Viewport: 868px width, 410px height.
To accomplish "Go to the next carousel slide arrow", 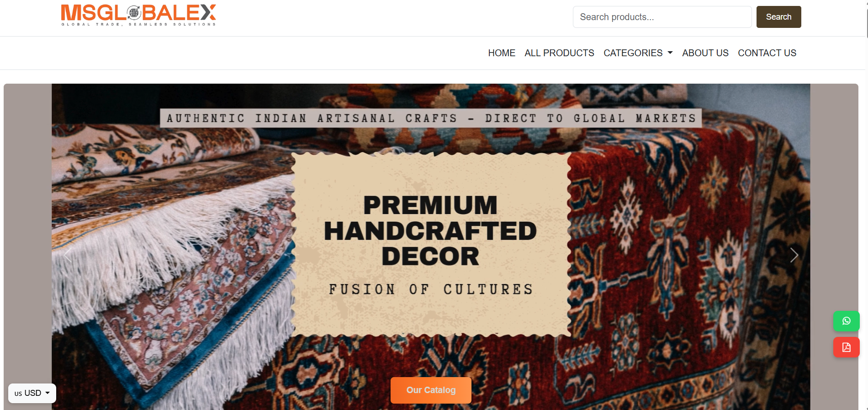I will pos(794,255).
